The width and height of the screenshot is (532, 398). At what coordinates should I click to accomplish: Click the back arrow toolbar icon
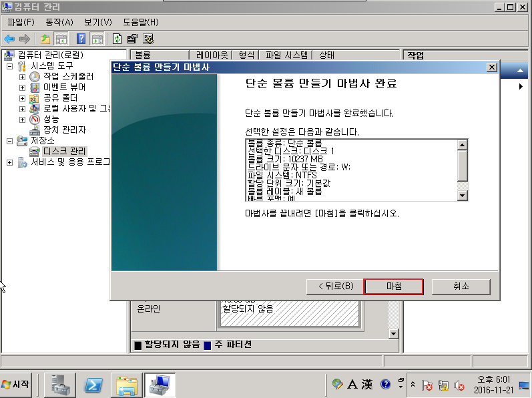[9, 39]
